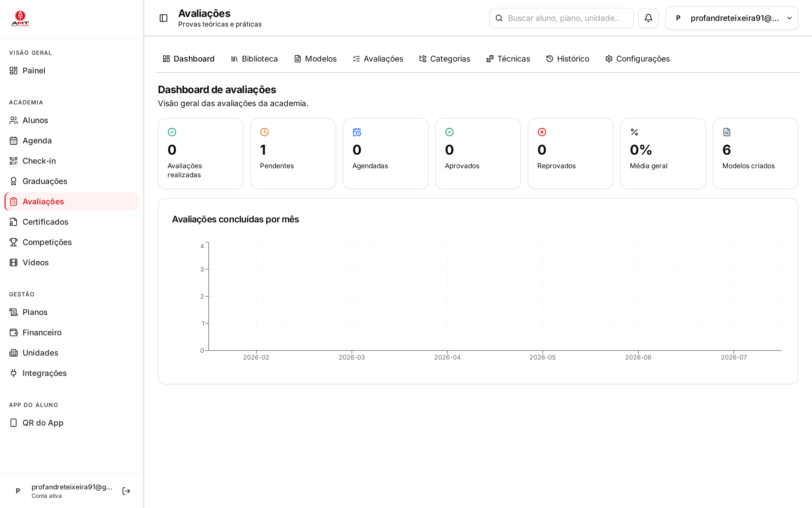Open QR do App
The image size is (812, 508).
[x=72, y=423]
